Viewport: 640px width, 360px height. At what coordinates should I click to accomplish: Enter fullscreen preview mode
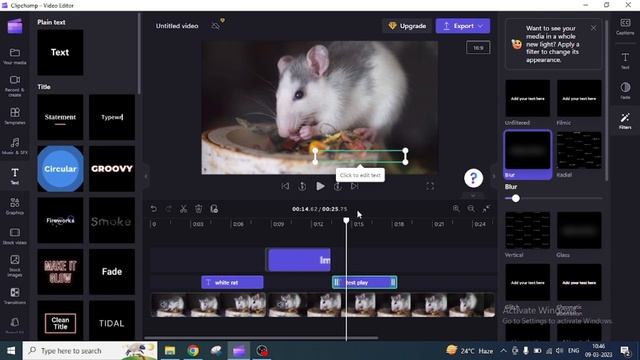(430, 186)
